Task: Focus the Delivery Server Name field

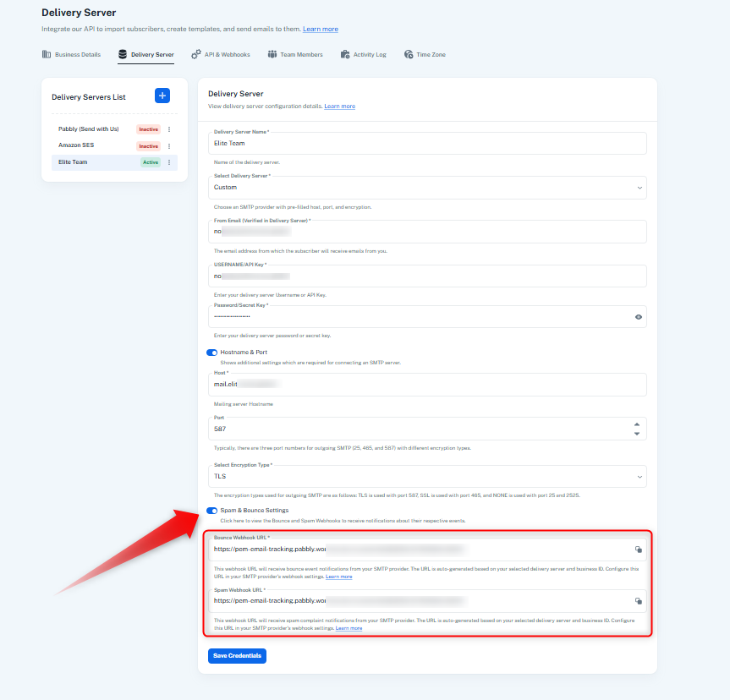Action: tap(427, 144)
